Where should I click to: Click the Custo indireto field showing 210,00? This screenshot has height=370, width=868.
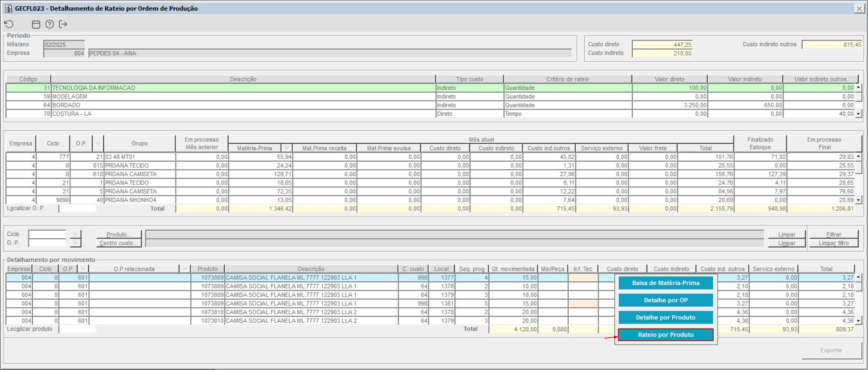pos(662,53)
